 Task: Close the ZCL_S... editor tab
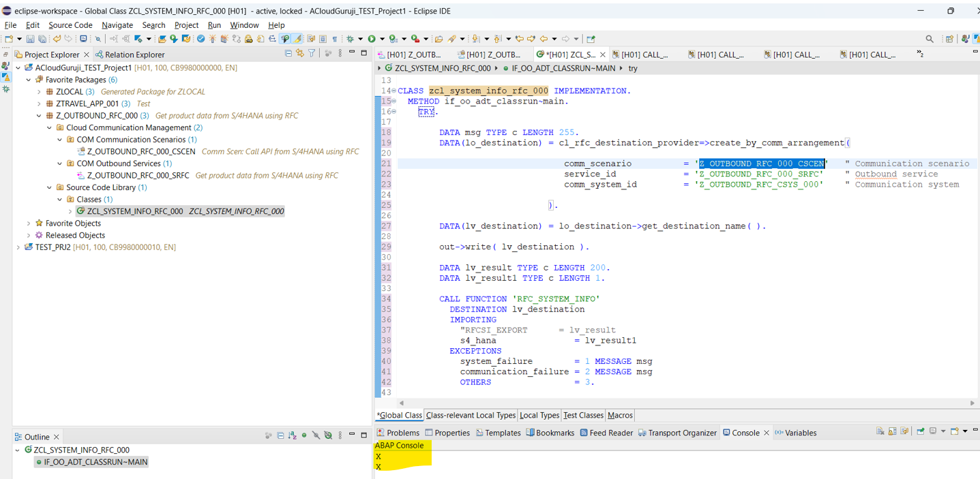click(603, 55)
